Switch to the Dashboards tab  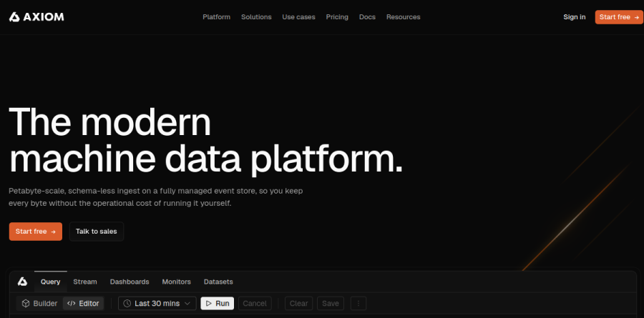tap(130, 282)
